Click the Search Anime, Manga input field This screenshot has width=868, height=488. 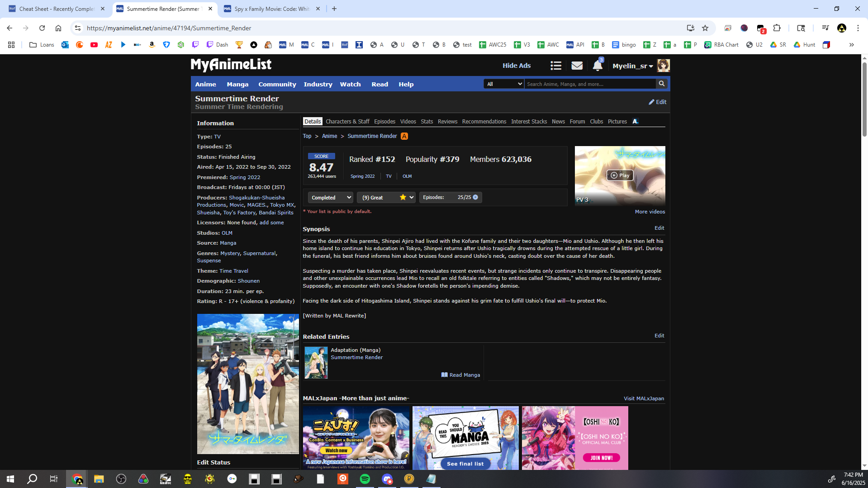[x=590, y=84]
